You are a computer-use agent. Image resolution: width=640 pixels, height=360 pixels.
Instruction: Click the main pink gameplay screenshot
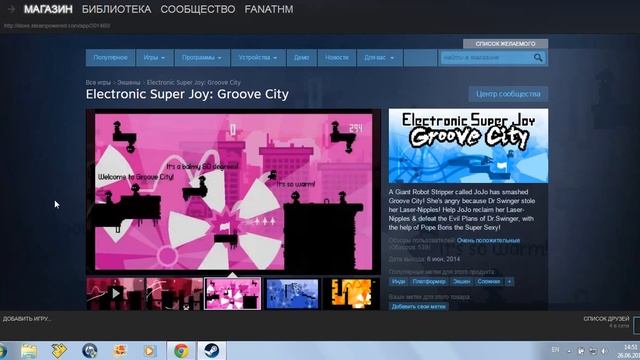233,192
